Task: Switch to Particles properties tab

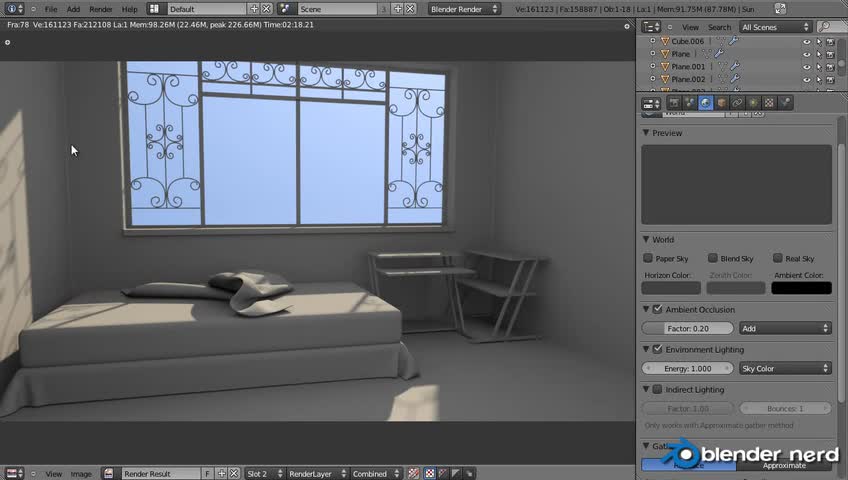Action: click(x=785, y=103)
